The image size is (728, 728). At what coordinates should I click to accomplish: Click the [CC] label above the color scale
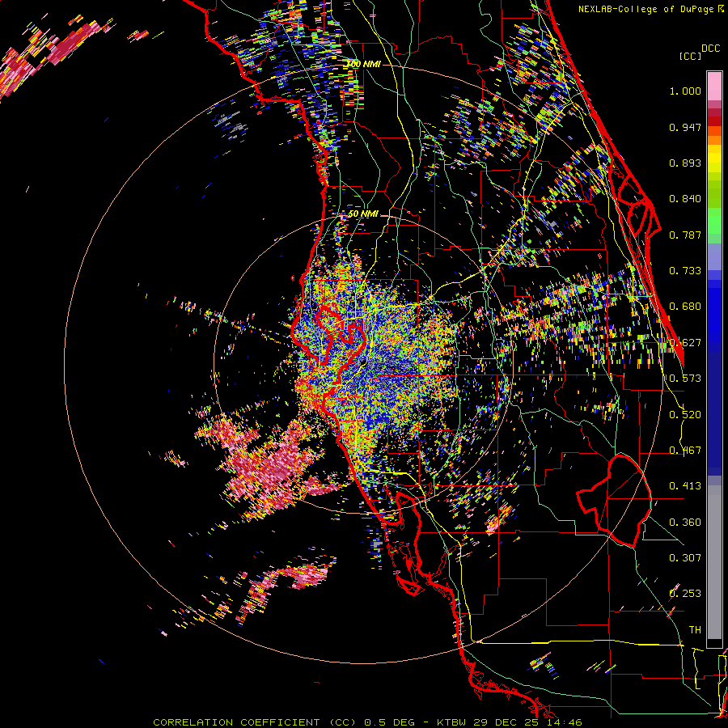tap(691, 56)
